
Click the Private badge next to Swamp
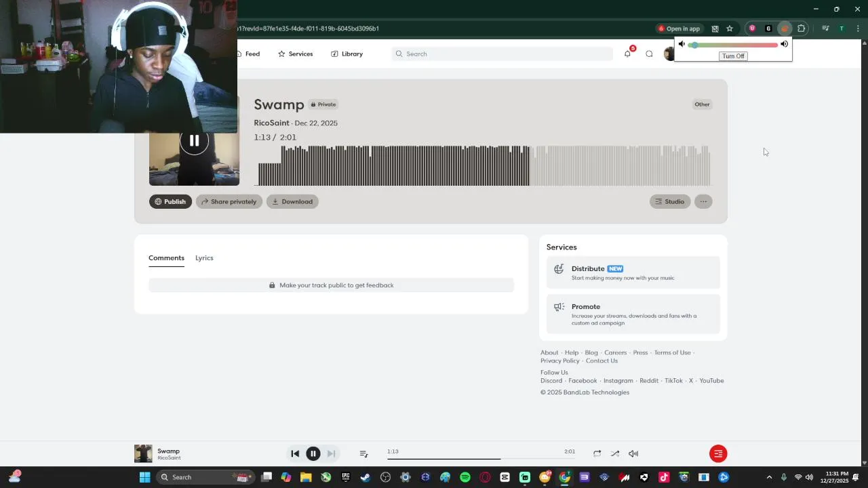click(x=323, y=104)
